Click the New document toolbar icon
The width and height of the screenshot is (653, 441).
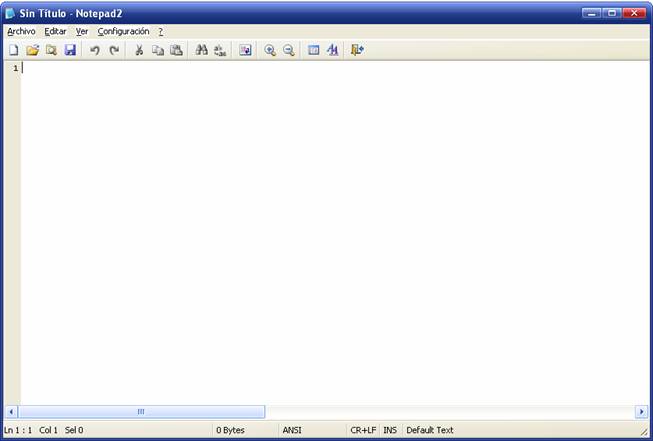click(x=14, y=50)
